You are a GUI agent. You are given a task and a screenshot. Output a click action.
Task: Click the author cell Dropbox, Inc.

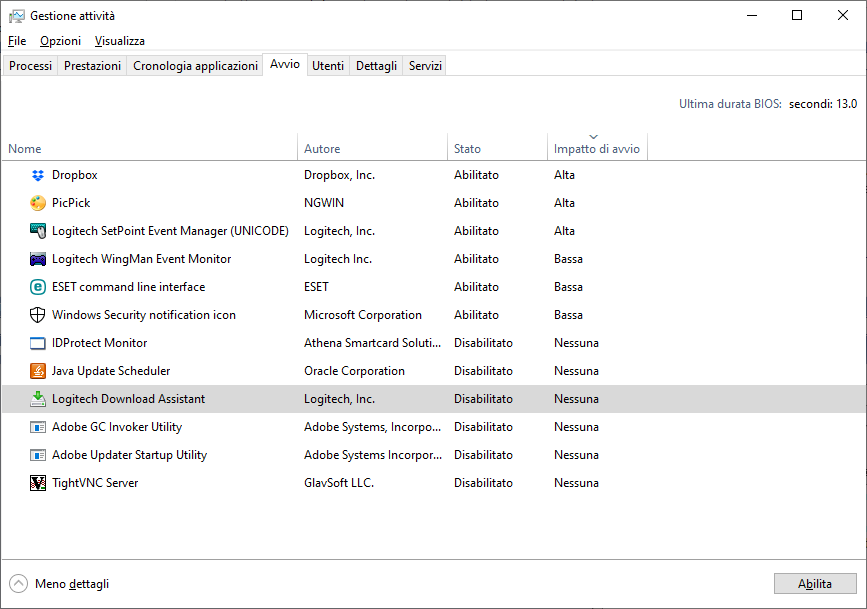(340, 175)
